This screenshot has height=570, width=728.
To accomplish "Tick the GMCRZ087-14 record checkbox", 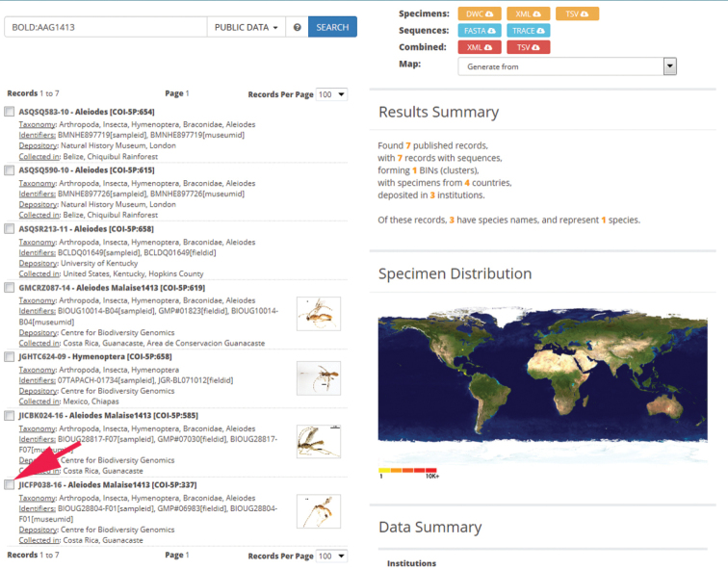I will click(x=10, y=287).
